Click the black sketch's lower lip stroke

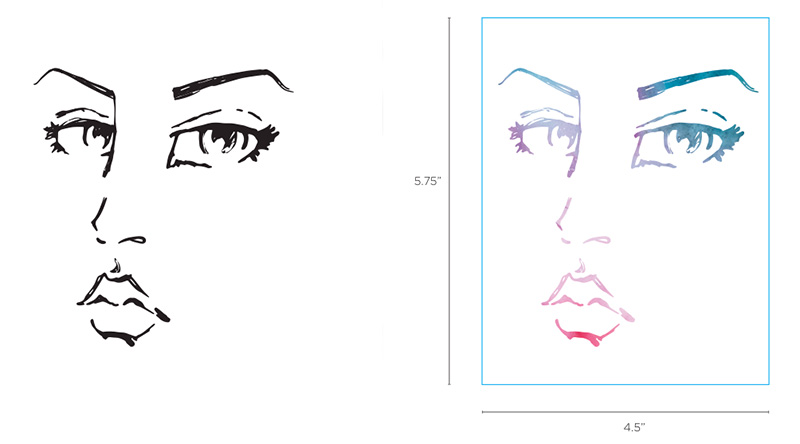122,334
